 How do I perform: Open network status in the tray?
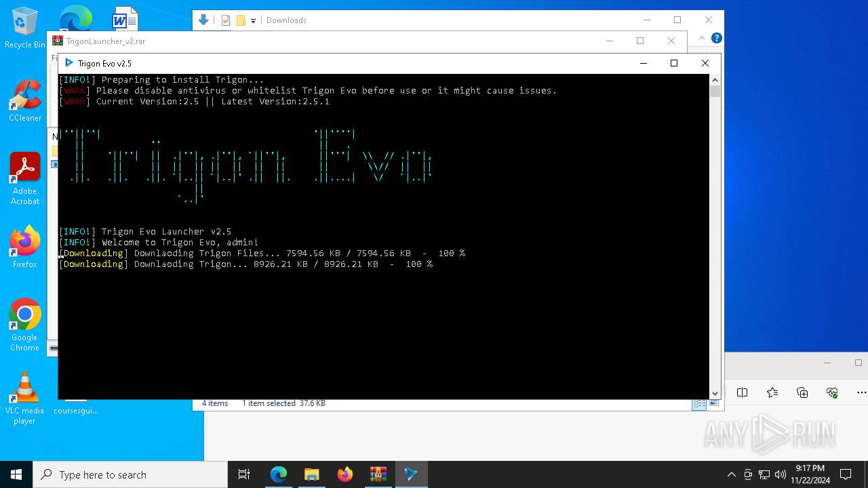tap(764, 474)
